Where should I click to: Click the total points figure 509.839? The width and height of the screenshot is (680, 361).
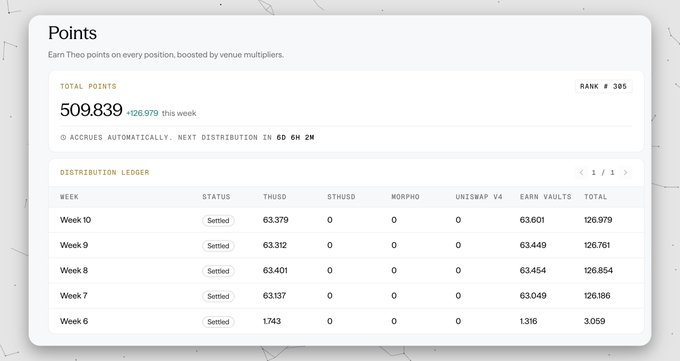click(91, 110)
